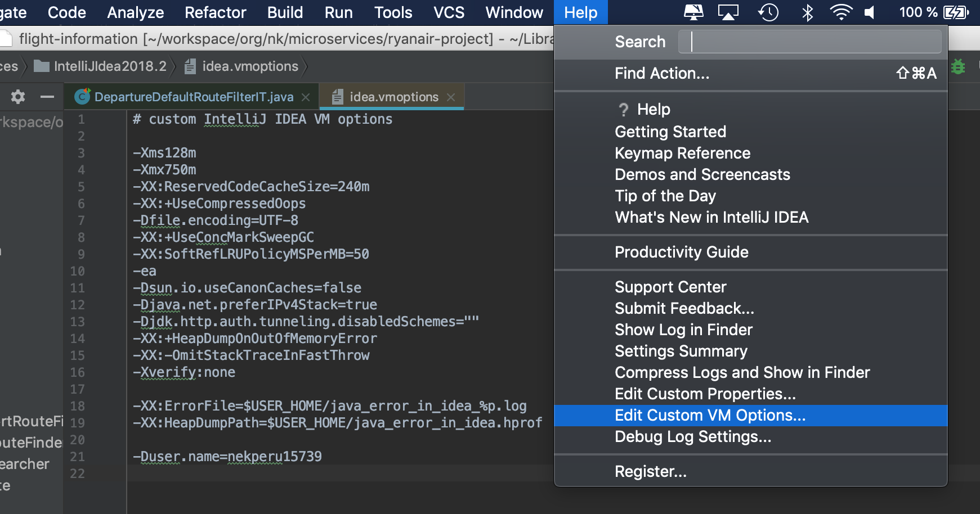Click the -Djava.net.preferIPv4Stack=true line

pyautogui.click(x=255, y=305)
